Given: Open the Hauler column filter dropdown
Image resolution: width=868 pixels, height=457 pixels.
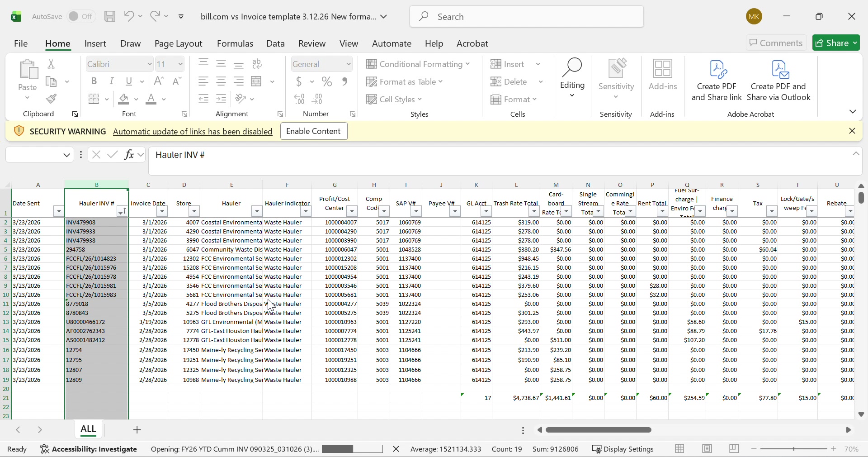Looking at the screenshot, I should [x=256, y=211].
